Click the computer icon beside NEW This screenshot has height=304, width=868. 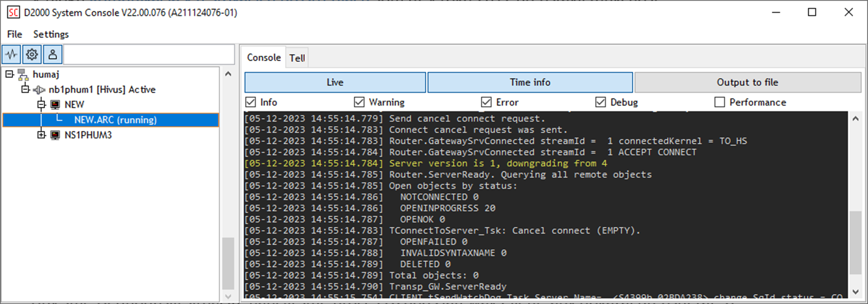tap(55, 105)
